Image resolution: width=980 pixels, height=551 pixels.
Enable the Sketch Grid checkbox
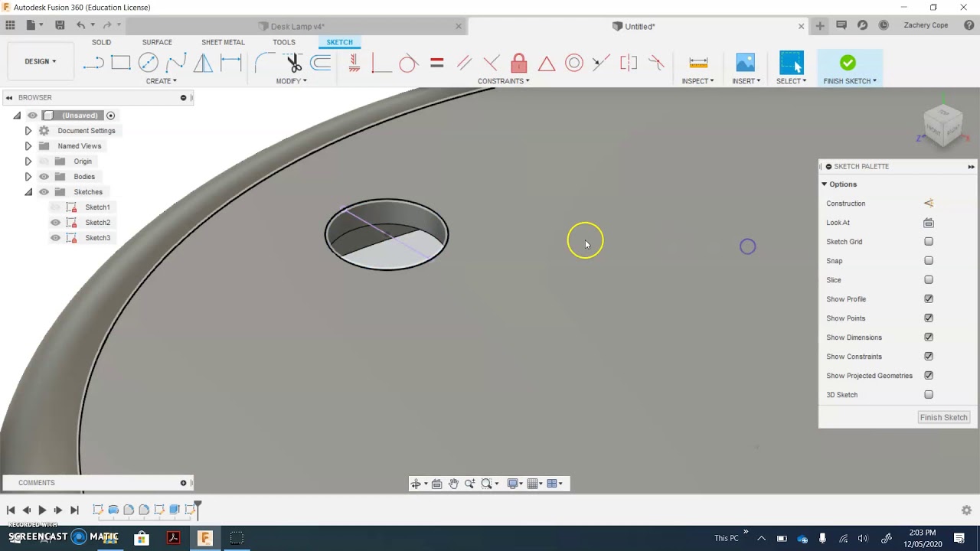tap(929, 242)
